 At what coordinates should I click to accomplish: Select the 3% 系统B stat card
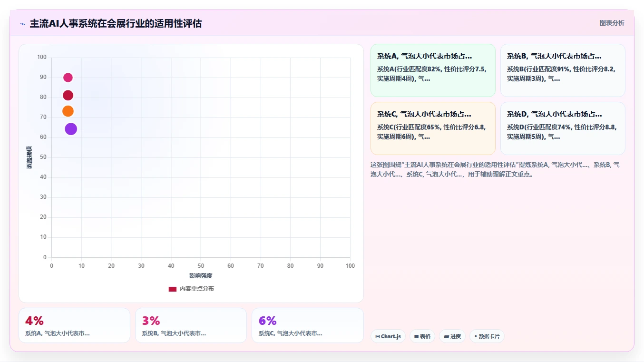pos(191,325)
